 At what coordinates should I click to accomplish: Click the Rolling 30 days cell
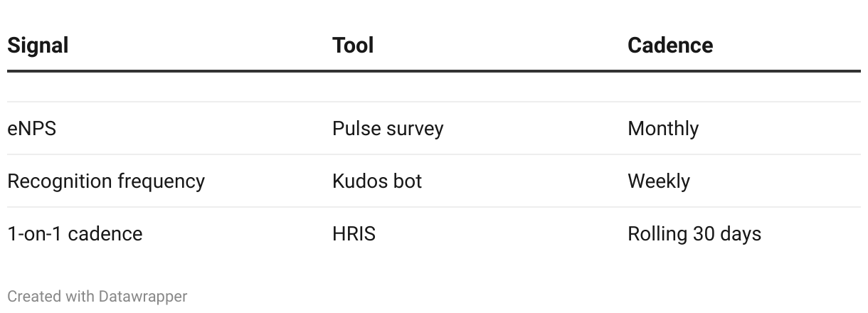click(x=694, y=234)
